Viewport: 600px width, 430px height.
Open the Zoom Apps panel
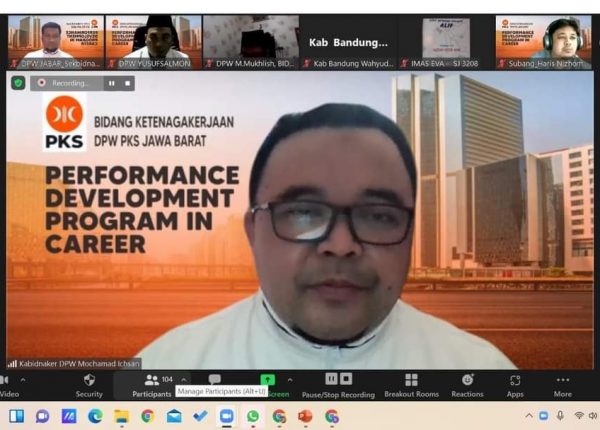(515, 386)
